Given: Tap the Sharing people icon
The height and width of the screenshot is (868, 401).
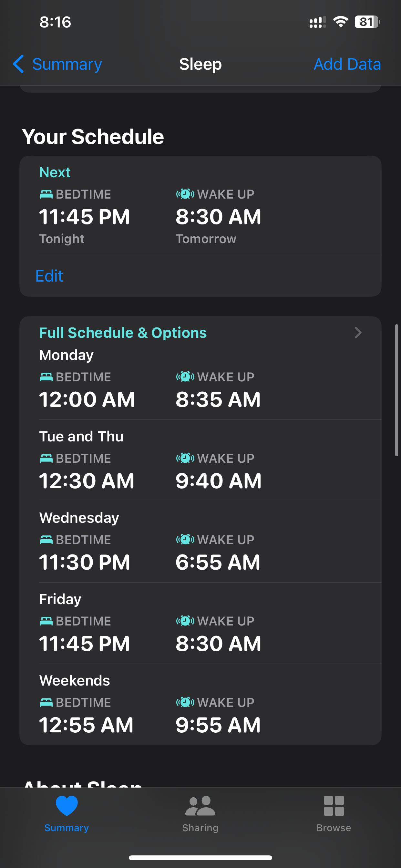Looking at the screenshot, I should point(200,805).
